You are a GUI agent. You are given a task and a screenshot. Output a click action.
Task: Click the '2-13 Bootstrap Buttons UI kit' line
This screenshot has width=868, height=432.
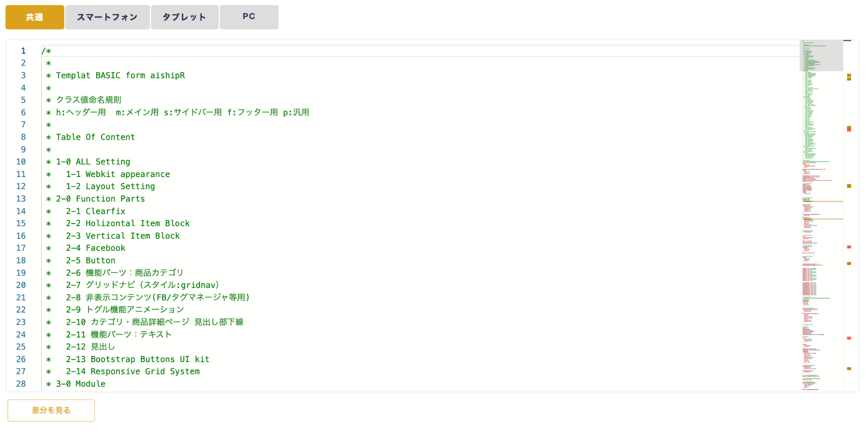pyautogui.click(x=137, y=359)
